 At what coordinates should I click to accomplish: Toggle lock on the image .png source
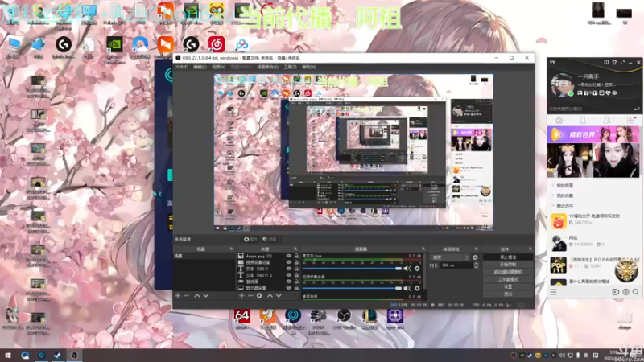[x=296, y=256]
